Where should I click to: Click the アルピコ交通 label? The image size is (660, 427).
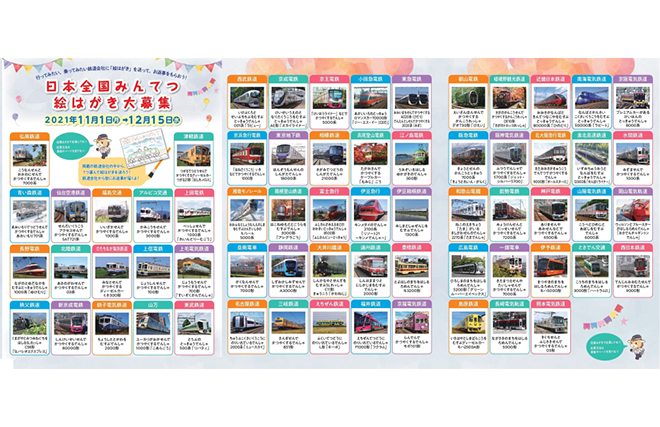click(153, 192)
